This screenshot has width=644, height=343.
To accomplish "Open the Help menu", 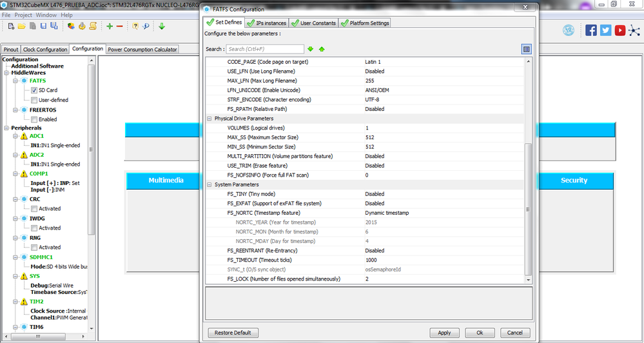I will (x=66, y=15).
